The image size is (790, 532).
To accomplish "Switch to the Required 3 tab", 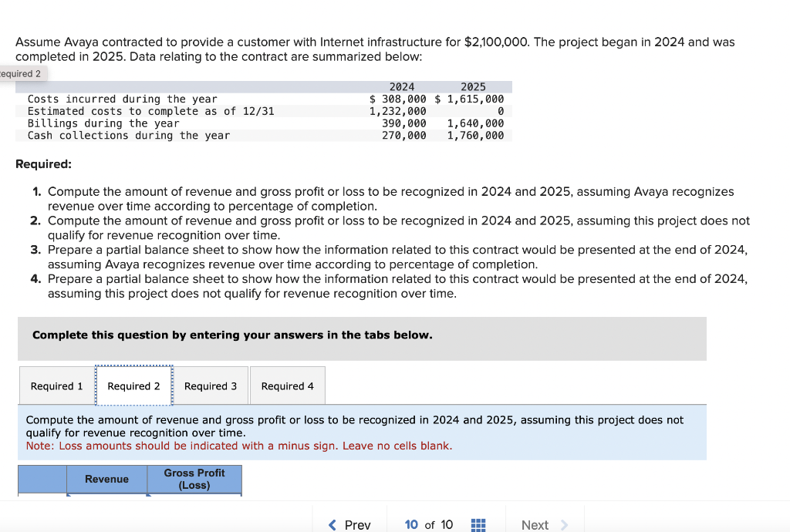I will [x=211, y=386].
